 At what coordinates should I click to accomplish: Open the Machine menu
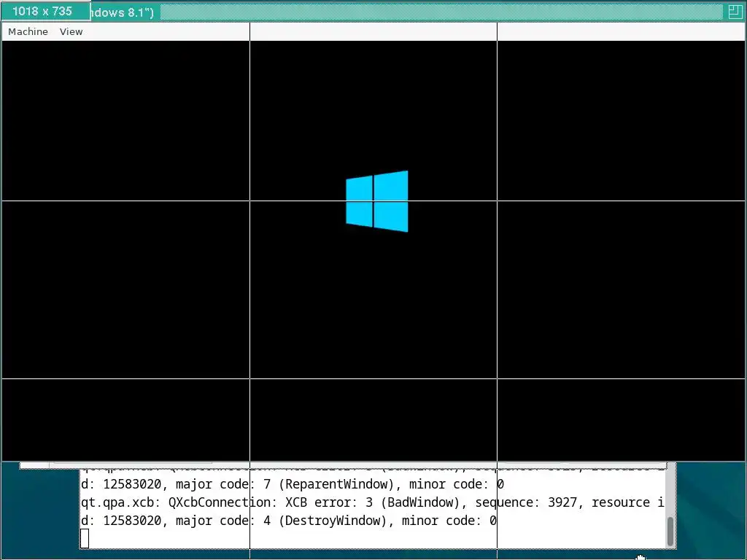(x=28, y=32)
